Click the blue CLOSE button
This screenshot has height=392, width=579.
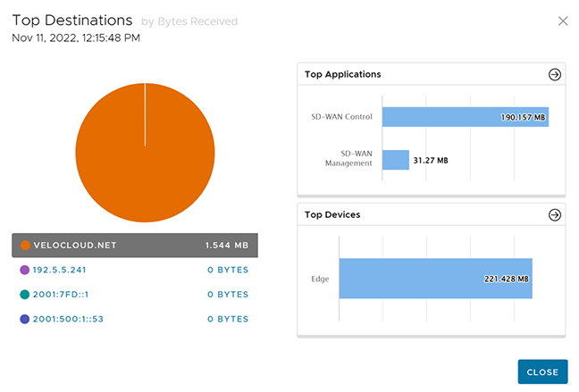coord(541,372)
